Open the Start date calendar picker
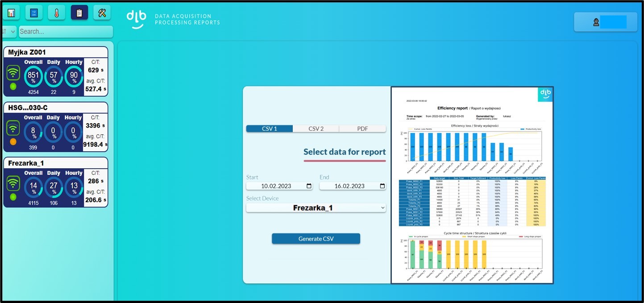 (309, 186)
